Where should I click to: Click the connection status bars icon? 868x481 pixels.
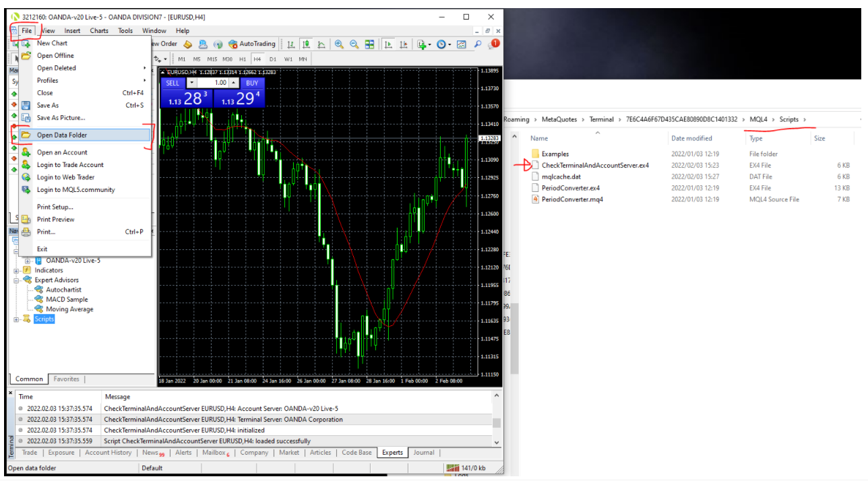point(454,468)
